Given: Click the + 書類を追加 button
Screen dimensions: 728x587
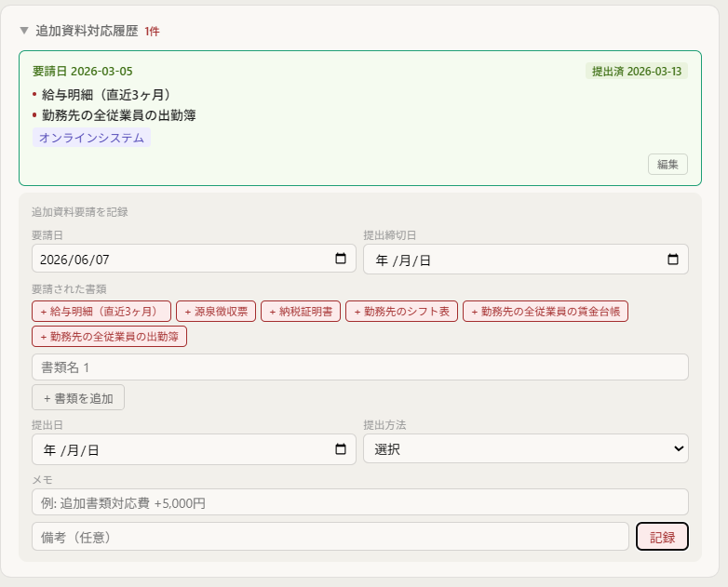Looking at the screenshot, I should (x=78, y=397).
